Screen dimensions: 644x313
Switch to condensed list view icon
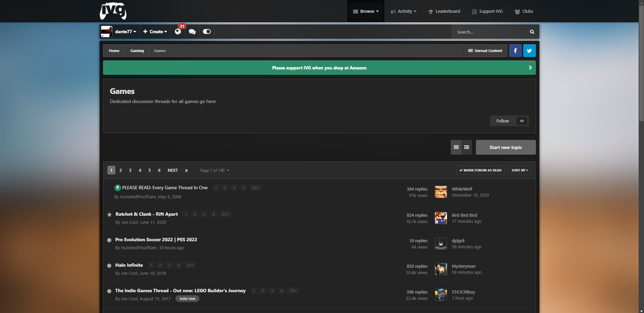coord(456,147)
